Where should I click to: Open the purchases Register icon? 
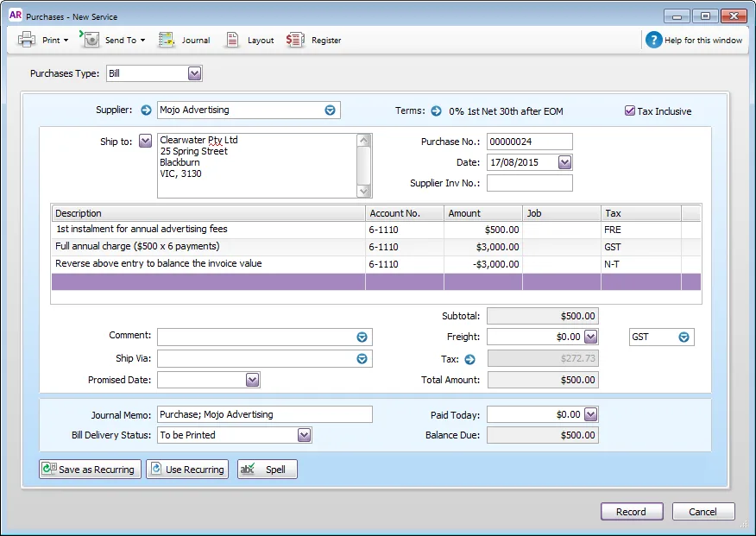click(x=294, y=40)
